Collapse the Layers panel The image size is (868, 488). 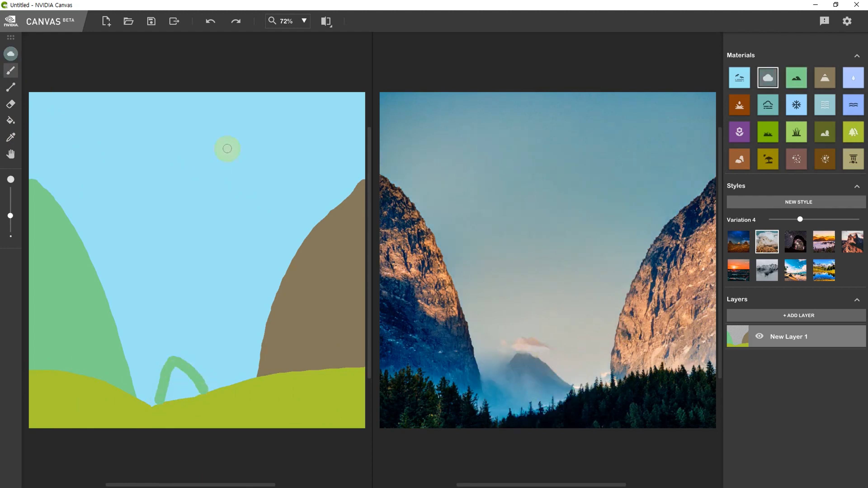point(856,300)
